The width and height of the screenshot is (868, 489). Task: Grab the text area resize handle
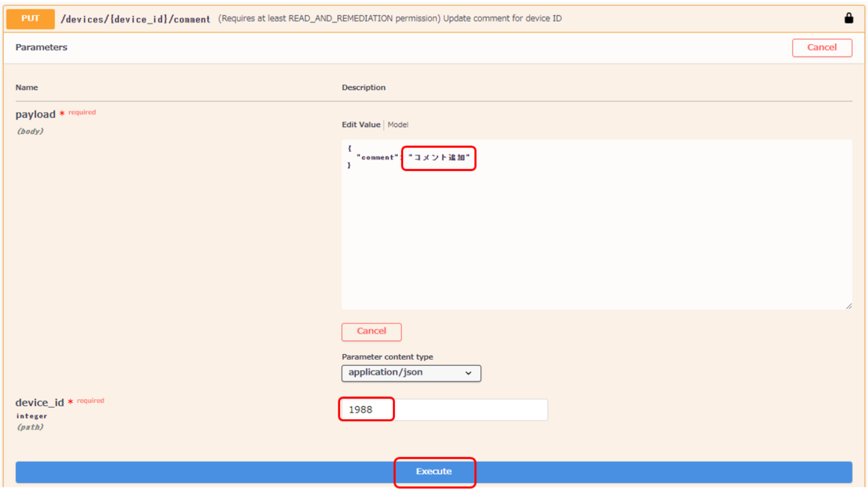[x=848, y=306]
